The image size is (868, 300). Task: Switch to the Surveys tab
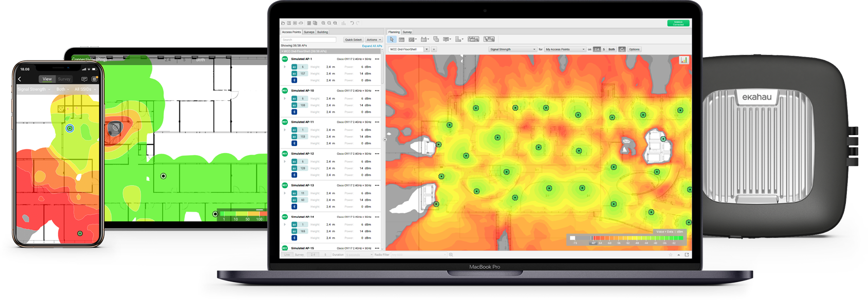click(x=309, y=32)
